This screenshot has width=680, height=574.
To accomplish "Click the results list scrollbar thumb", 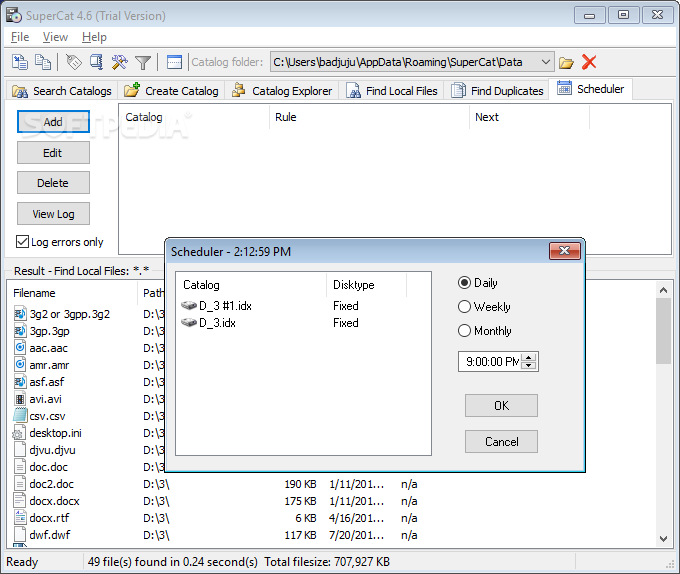I will point(663,331).
